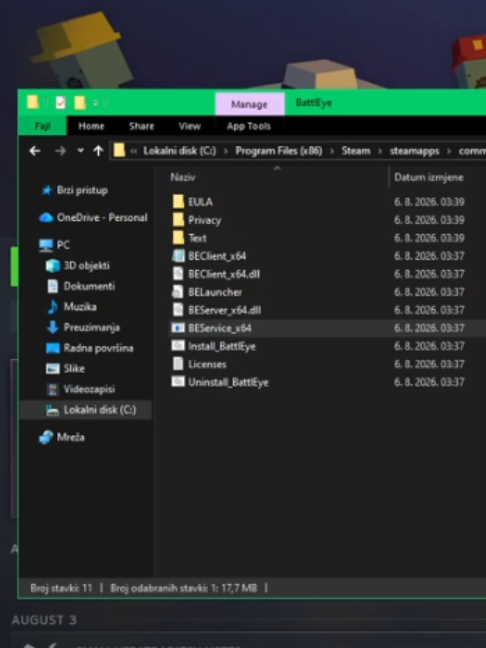Click the Dokumenti page icon
486x648 pixels.
[53, 286]
